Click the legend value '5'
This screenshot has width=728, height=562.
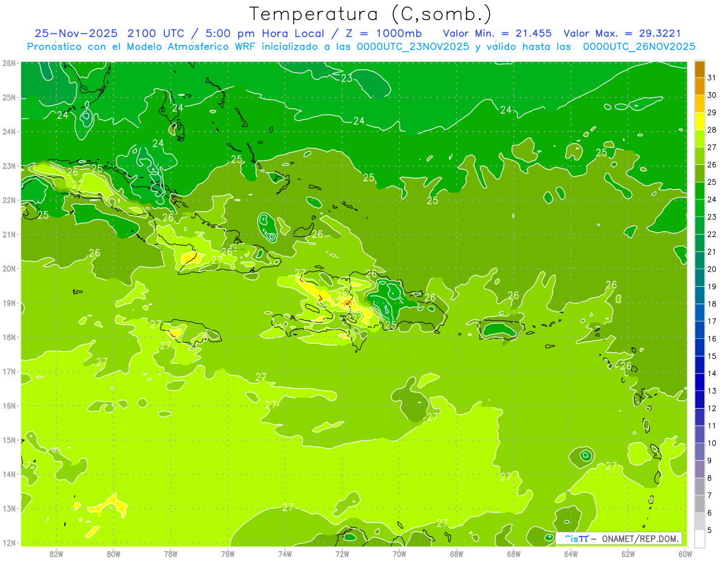point(710,530)
